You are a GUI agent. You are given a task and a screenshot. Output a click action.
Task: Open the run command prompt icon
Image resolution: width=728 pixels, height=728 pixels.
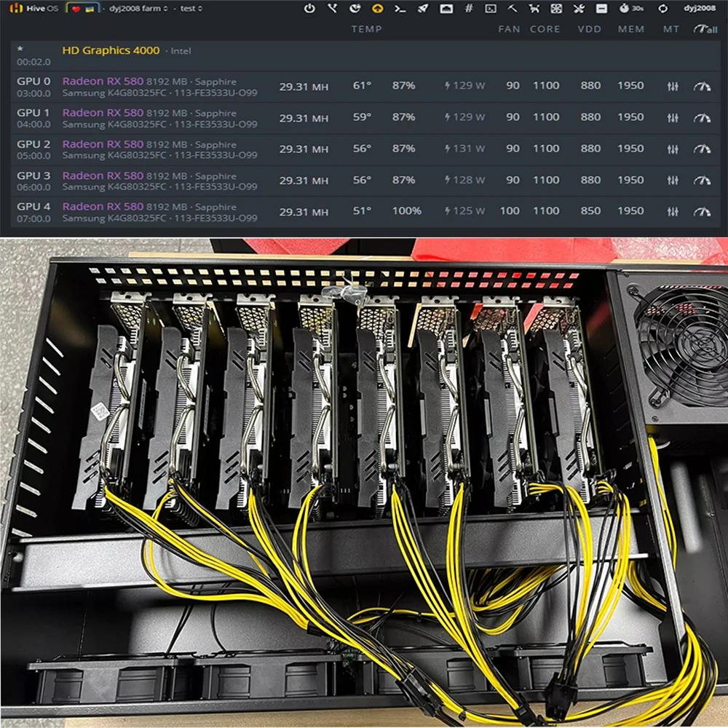[400, 8]
